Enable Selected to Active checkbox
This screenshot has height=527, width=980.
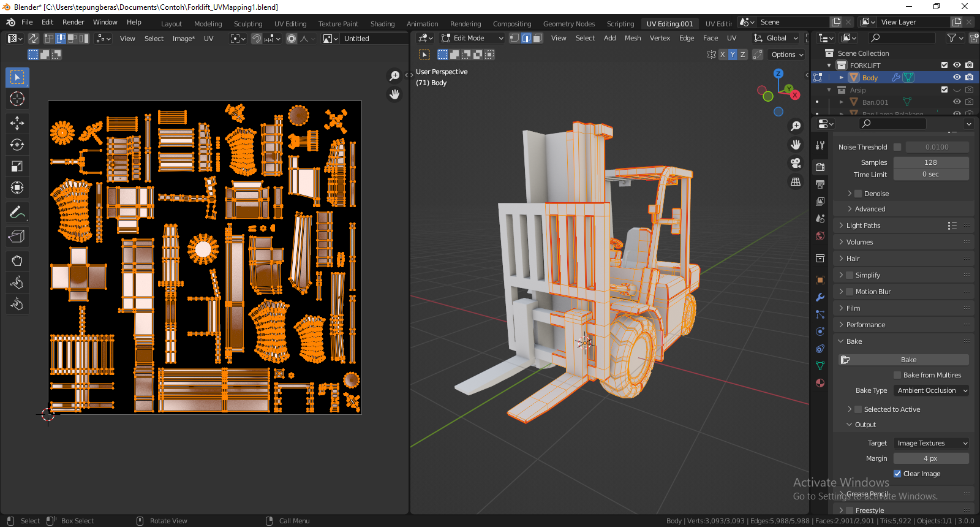(858, 409)
